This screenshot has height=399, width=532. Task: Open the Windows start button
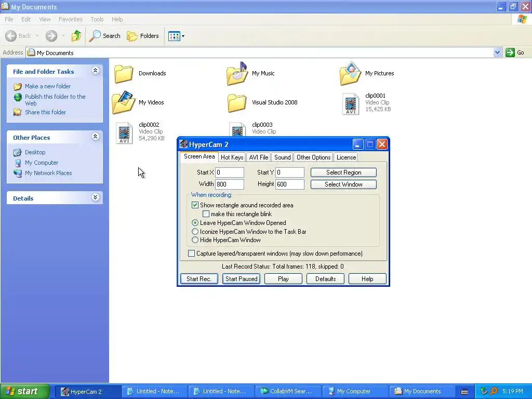pos(24,392)
